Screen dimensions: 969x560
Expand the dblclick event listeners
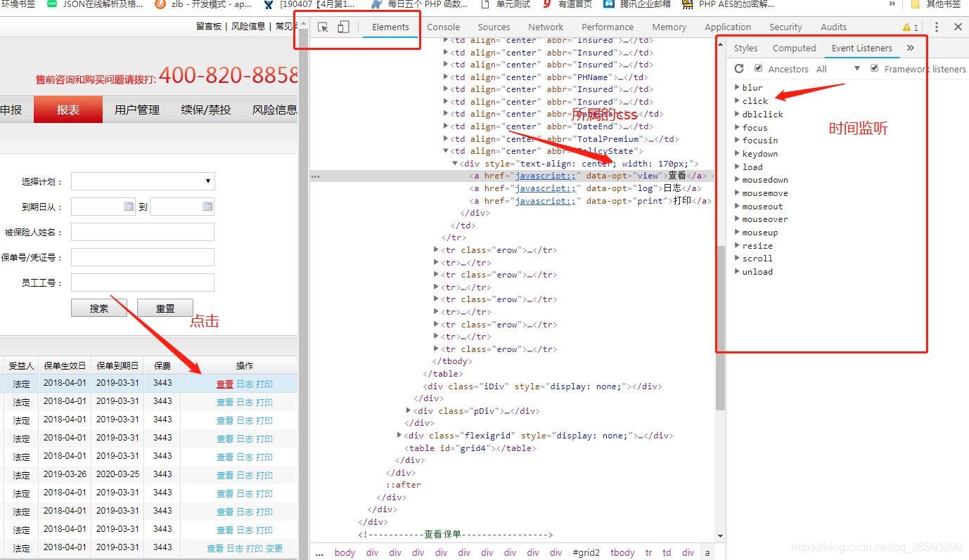tap(737, 114)
